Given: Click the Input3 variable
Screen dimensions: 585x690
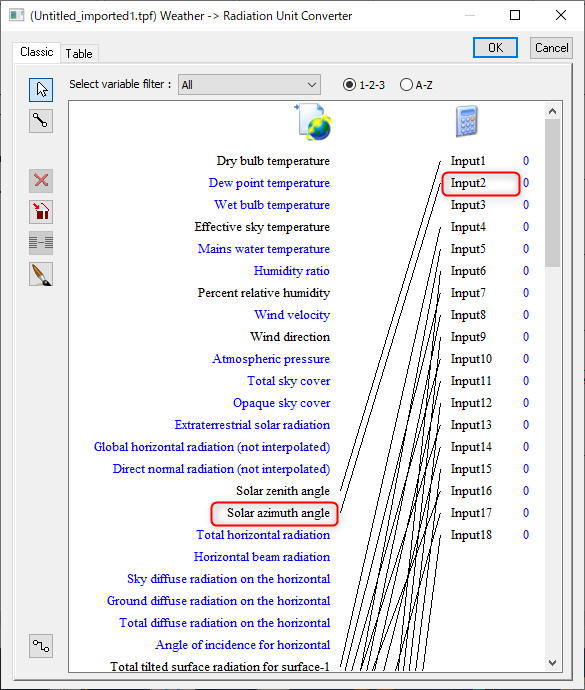Looking at the screenshot, I should 468,205.
